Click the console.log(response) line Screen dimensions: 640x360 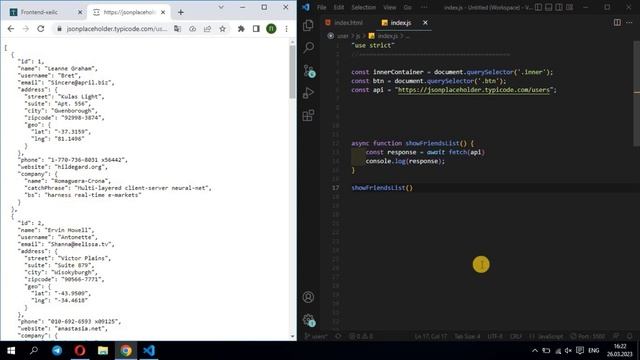[405, 161]
